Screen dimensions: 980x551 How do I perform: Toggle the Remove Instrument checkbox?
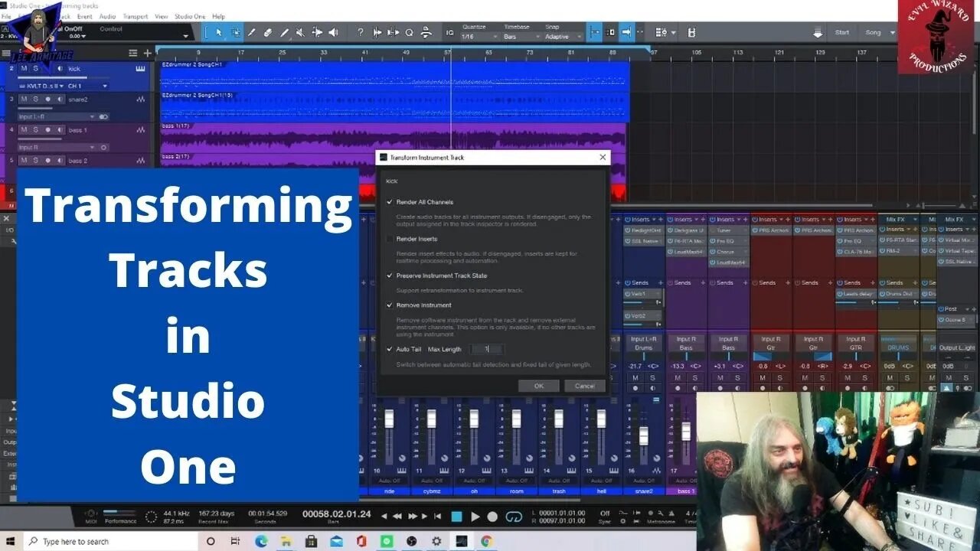tap(389, 305)
